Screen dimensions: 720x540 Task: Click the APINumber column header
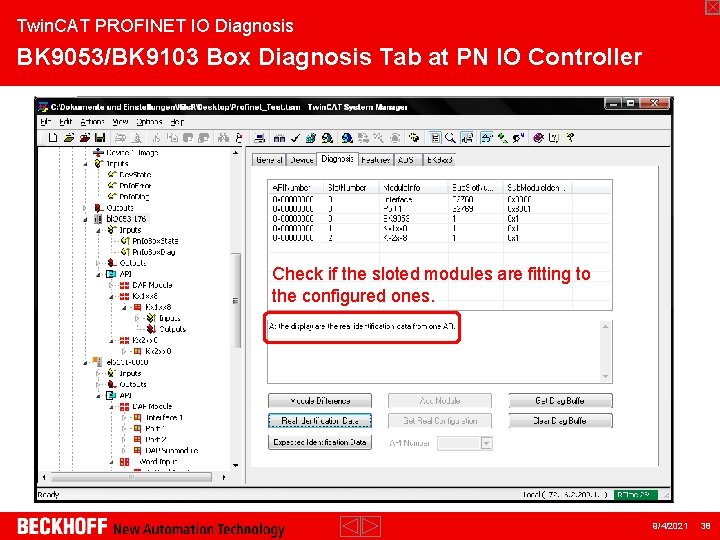point(297,187)
